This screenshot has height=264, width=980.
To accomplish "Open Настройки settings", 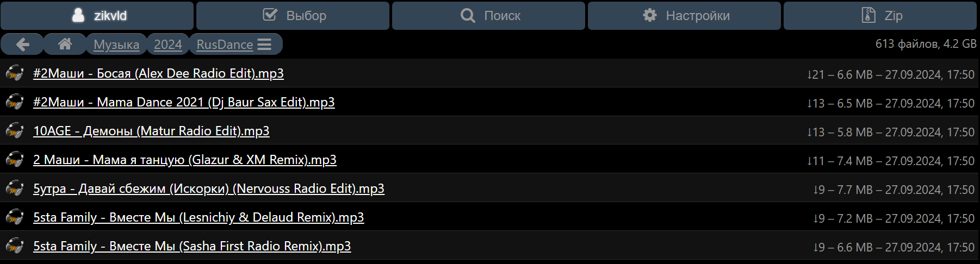I will 685,16.
